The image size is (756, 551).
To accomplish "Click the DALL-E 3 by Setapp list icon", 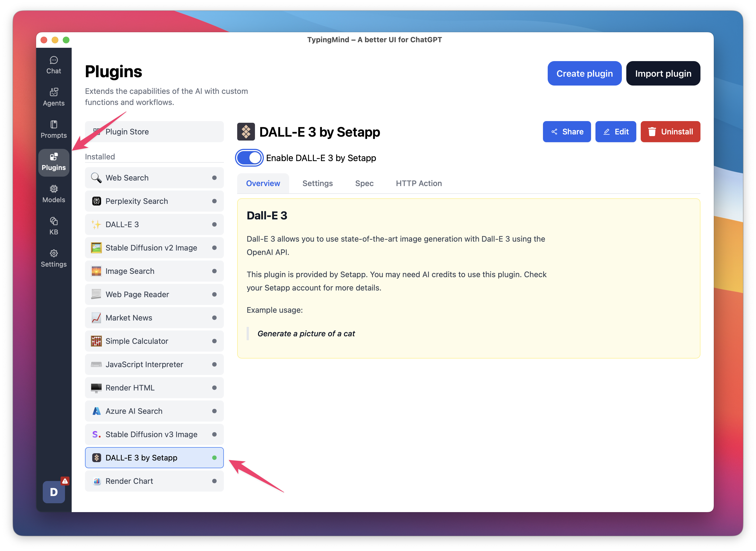I will coord(96,458).
